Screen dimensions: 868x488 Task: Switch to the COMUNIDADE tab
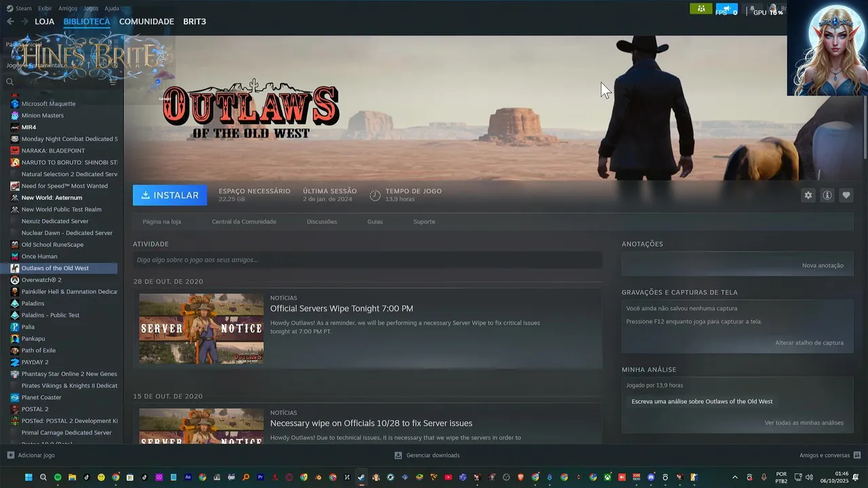click(146, 22)
